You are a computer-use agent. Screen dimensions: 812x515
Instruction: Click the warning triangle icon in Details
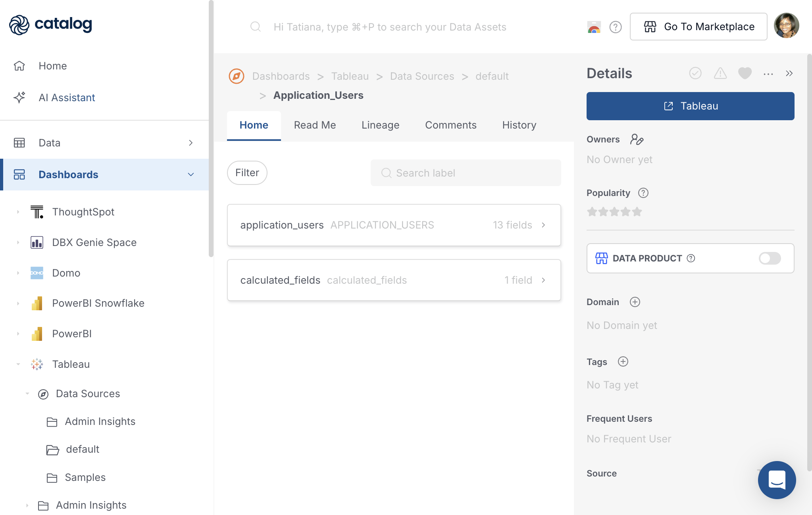[720, 73]
